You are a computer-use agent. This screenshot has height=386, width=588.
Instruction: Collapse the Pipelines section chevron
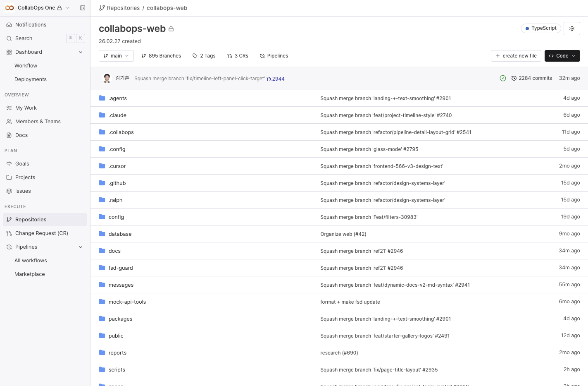click(x=81, y=247)
